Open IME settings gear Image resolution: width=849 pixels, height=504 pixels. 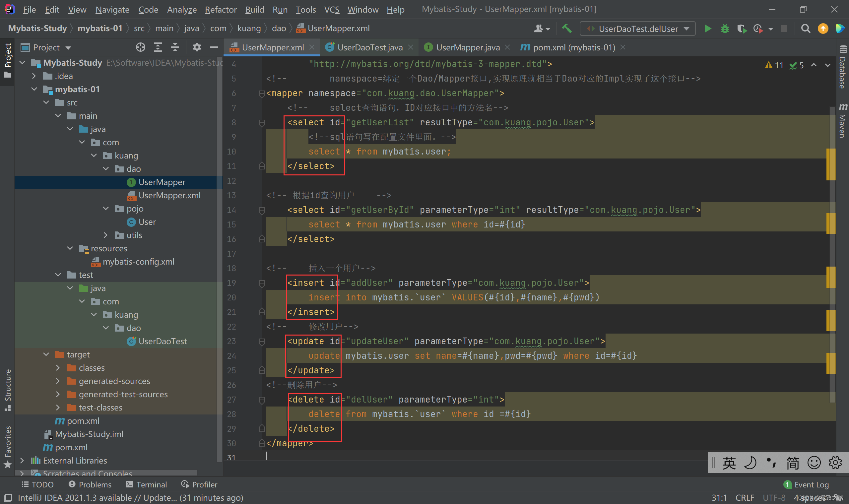(835, 463)
